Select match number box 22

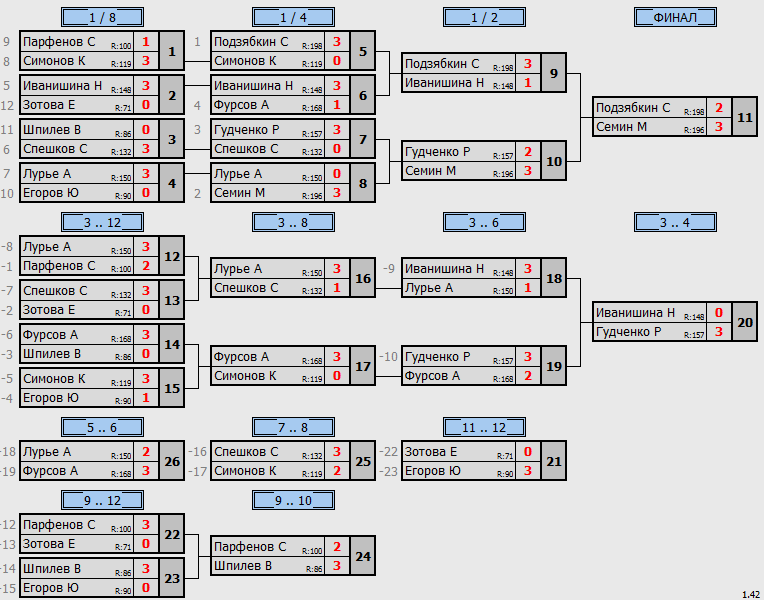(x=172, y=535)
